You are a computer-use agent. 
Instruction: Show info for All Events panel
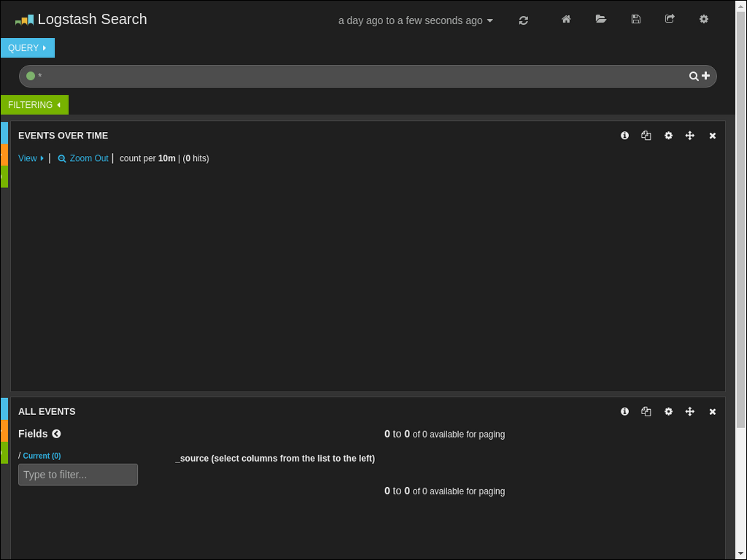pos(624,411)
